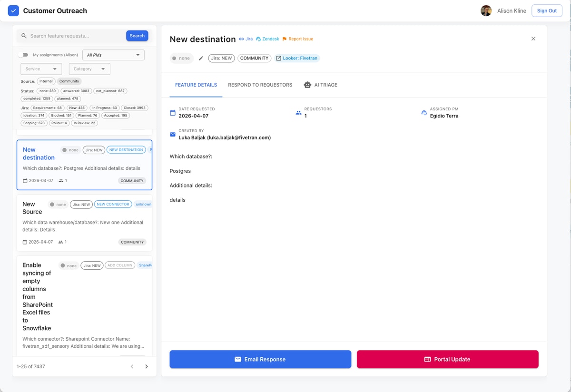This screenshot has height=392, width=571.
Task: Focus the Search feature requests field
Action: pyautogui.click(x=76, y=36)
